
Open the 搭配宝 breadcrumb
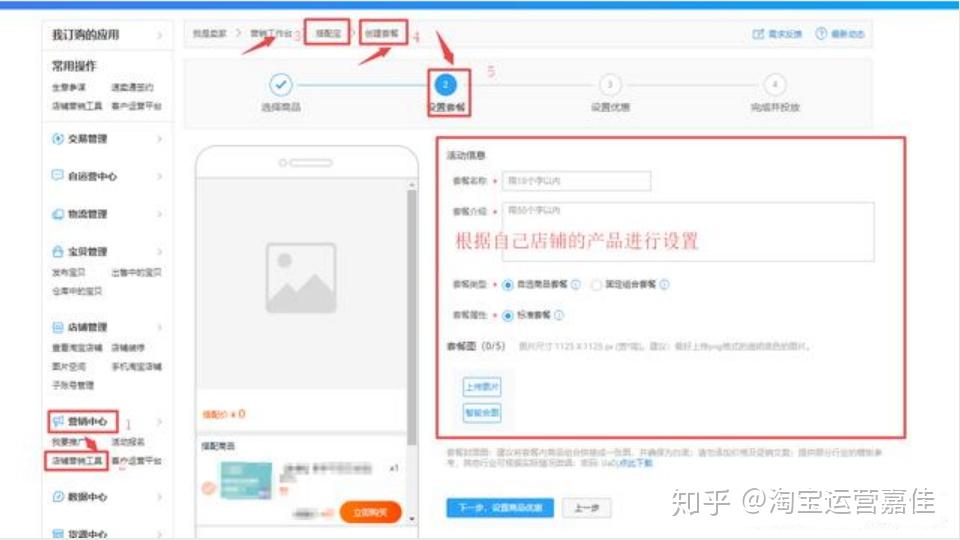[x=328, y=33]
